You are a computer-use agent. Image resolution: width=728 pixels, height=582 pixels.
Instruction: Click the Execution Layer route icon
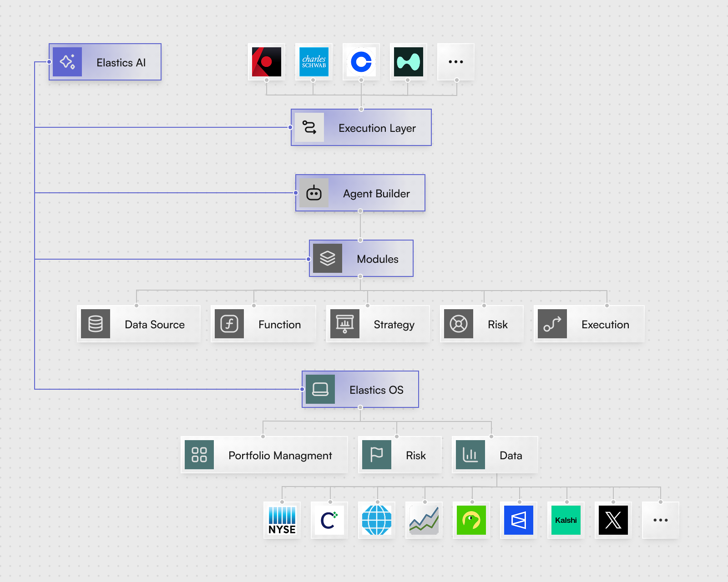click(309, 127)
